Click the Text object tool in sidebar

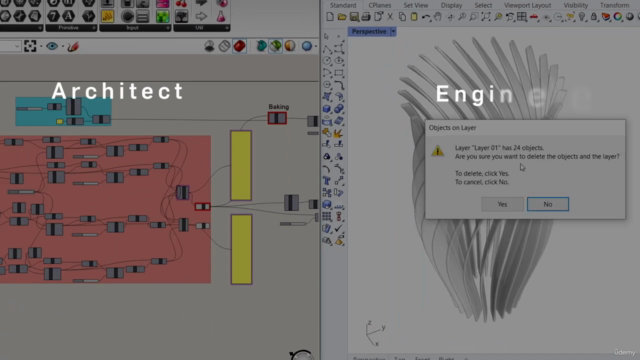point(327,180)
